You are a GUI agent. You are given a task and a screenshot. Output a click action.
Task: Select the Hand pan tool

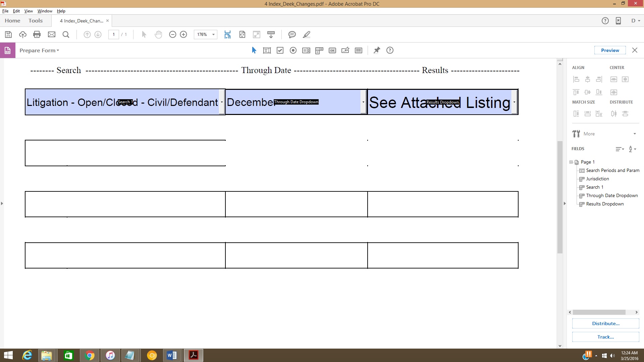coord(158,35)
